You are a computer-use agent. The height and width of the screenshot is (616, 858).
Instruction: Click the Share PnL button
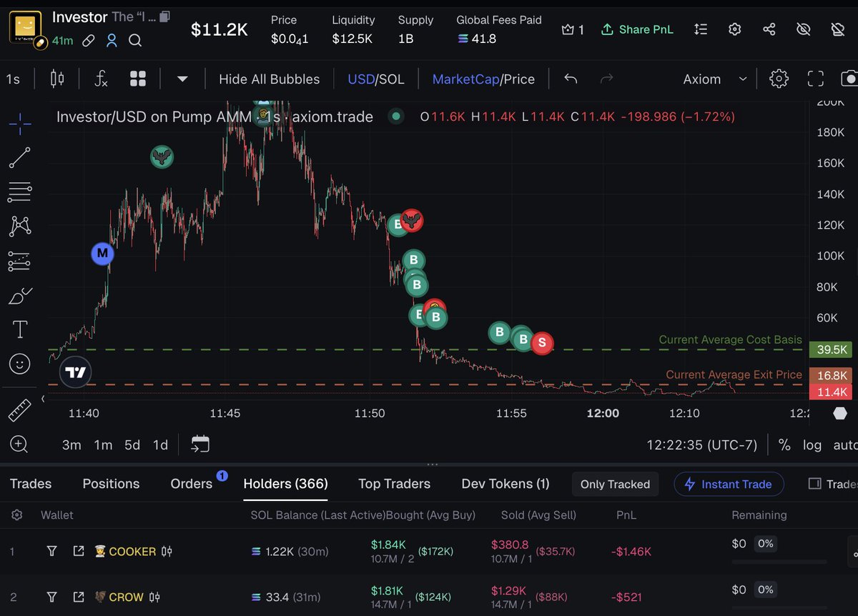point(636,29)
